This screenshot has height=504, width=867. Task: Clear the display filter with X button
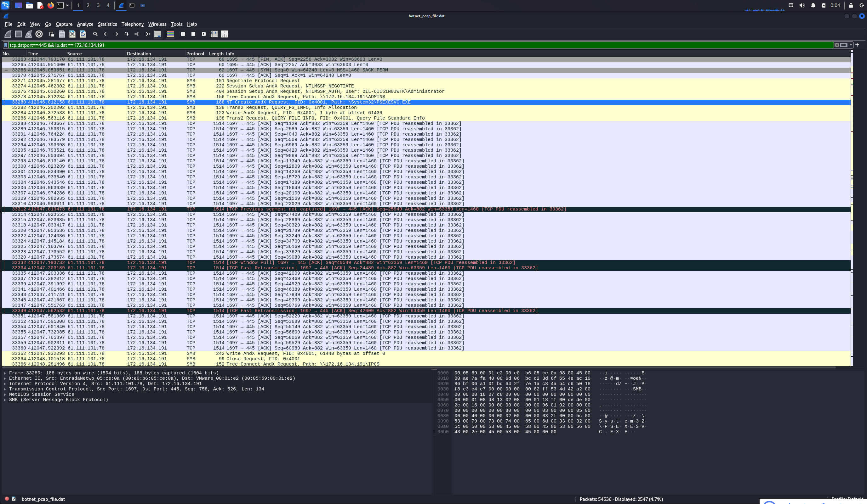click(836, 45)
